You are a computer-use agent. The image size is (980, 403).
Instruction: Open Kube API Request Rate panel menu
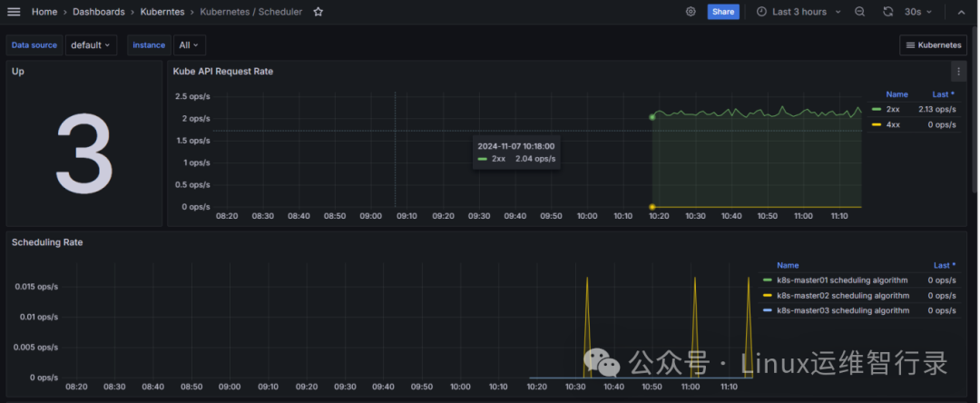pyautogui.click(x=959, y=71)
